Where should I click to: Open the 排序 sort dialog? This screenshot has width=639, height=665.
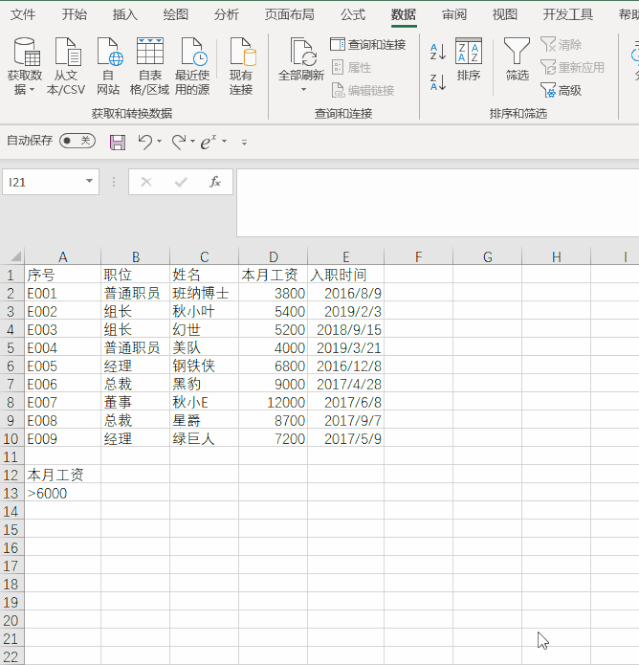pos(468,59)
